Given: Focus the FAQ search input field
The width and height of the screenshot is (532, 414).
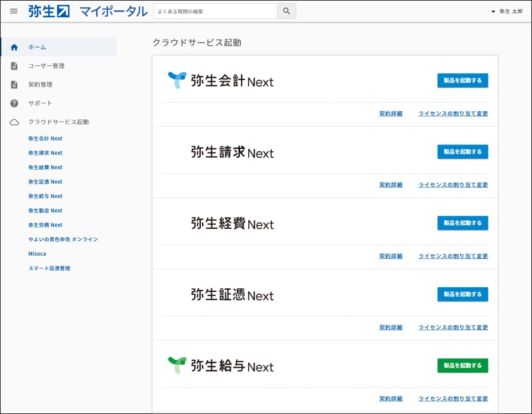Looking at the screenshot, I should (215, 11).
